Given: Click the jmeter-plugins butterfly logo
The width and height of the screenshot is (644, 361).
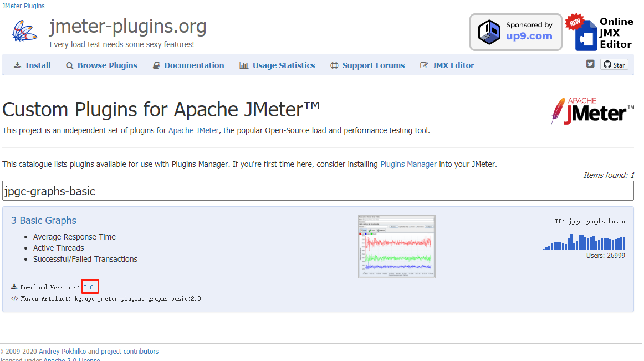Looking at the screenshot, I should [24, 32].
